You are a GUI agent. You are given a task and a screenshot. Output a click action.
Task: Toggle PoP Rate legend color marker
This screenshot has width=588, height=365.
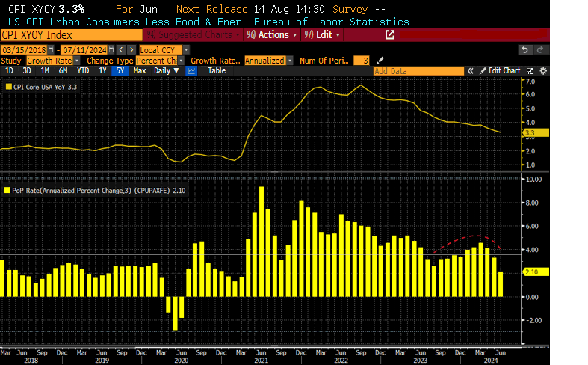7,191
